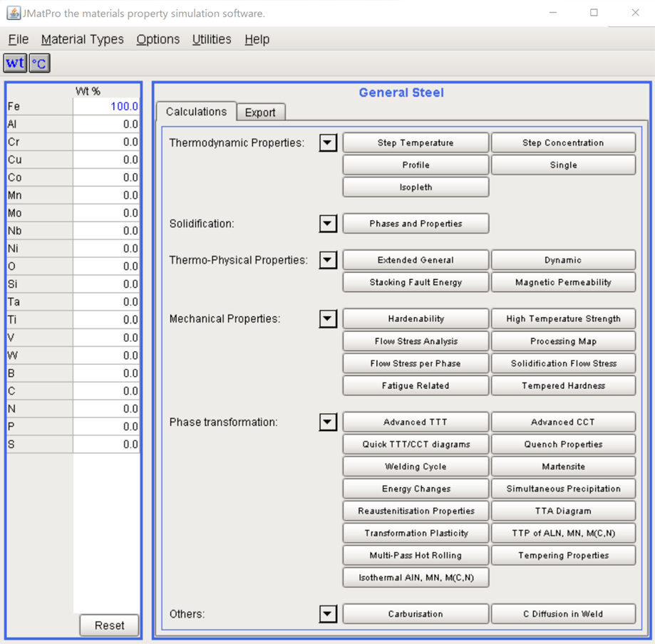Open Transformation Plasticity calculation
Image resolution: width=655 pixels, height=644 pixels.
(416, 533)
